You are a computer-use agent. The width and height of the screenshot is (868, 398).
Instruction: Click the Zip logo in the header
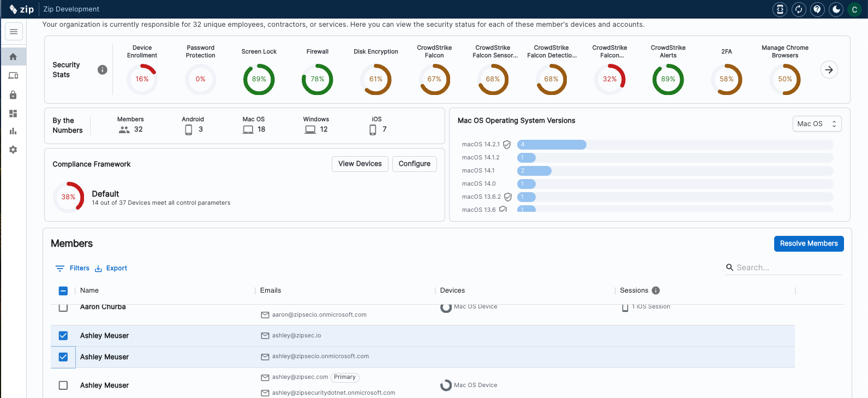tap(22, 9)
